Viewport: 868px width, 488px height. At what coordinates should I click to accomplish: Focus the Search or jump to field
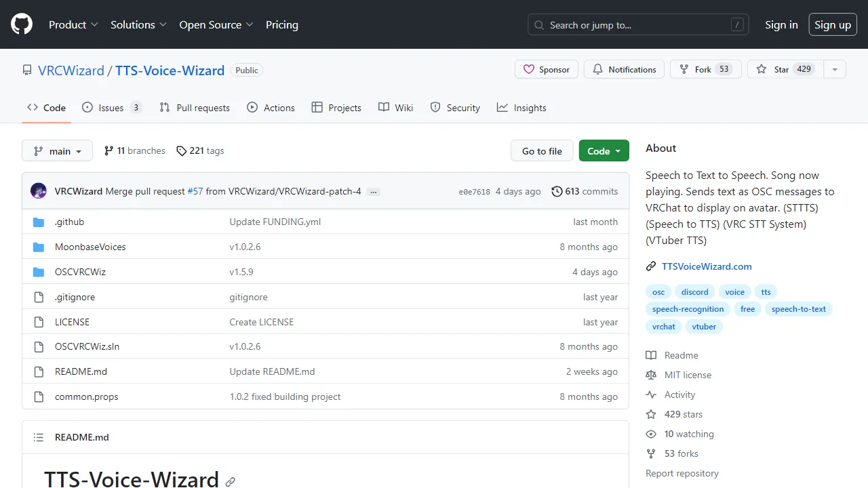point(638,24)
